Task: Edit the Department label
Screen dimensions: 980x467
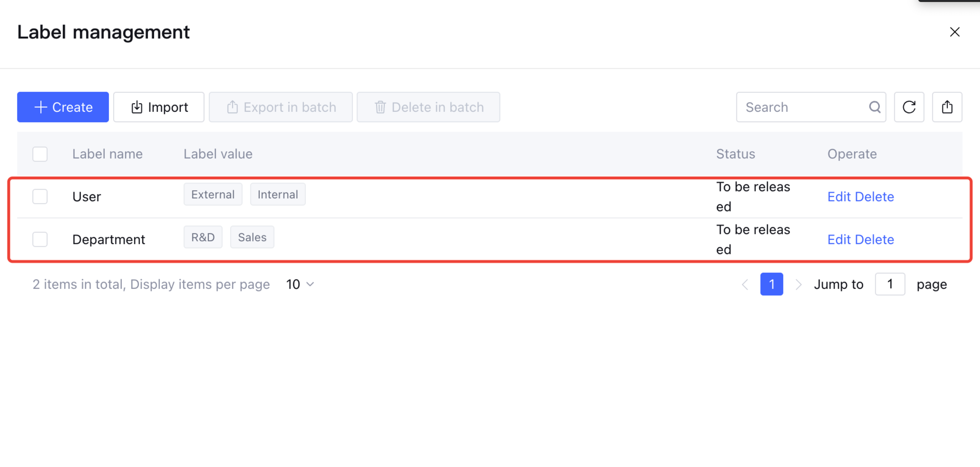Action: pos(839,239)
